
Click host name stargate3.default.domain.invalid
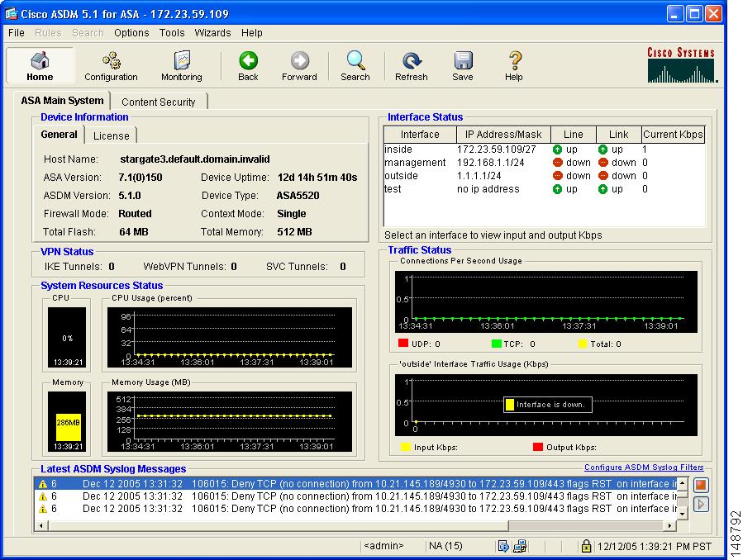coord(195,159)
